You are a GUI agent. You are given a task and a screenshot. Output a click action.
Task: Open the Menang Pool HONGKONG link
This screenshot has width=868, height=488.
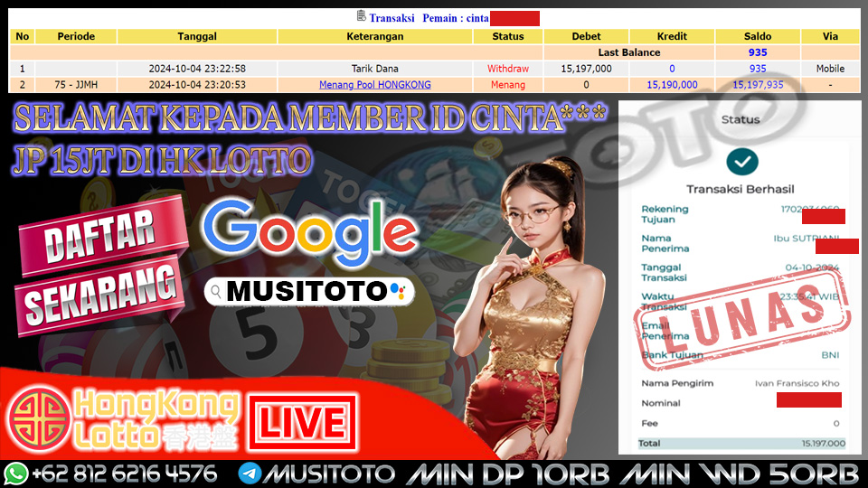pos(374,85)
